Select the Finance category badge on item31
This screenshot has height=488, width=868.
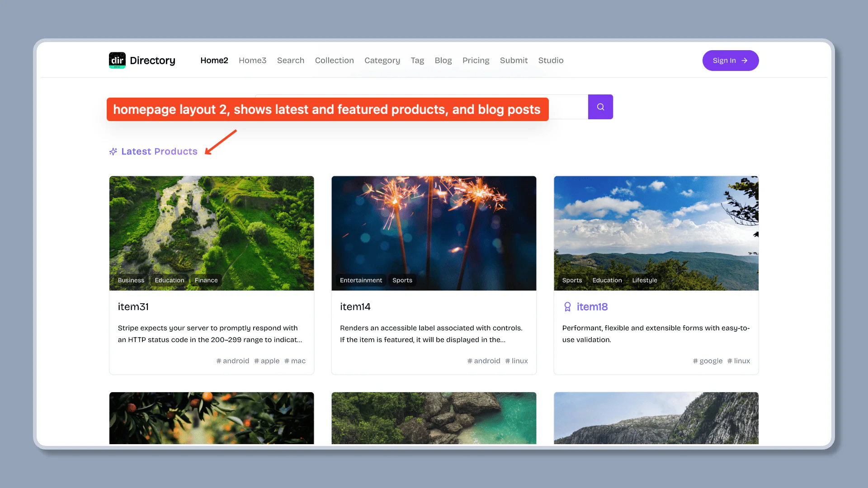206,280
